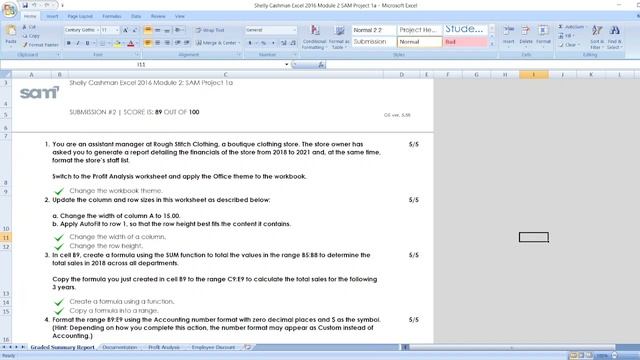Undo the last action

tap(34, 5)
